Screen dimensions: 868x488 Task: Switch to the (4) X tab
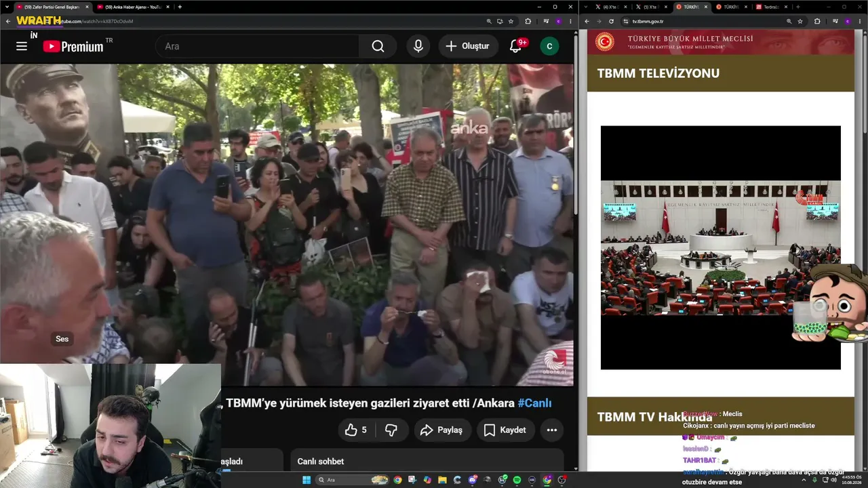tap(613, 7)
